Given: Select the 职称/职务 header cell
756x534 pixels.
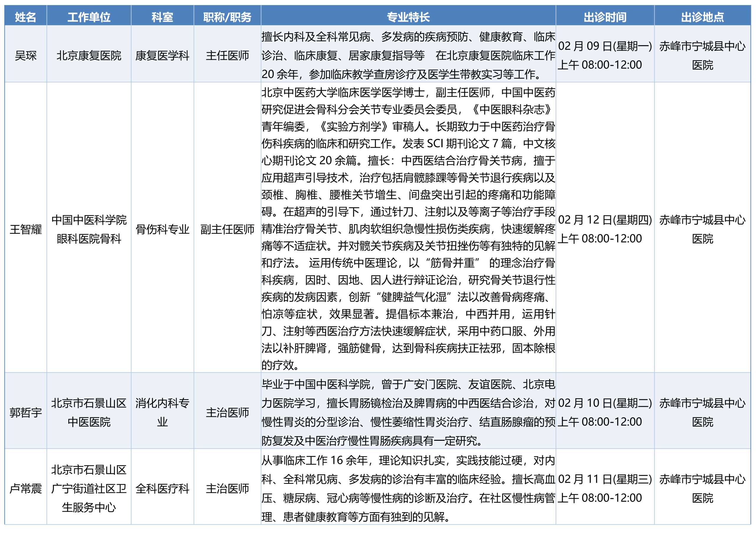Looking at the screenshot, I should (x=227, y=17).
